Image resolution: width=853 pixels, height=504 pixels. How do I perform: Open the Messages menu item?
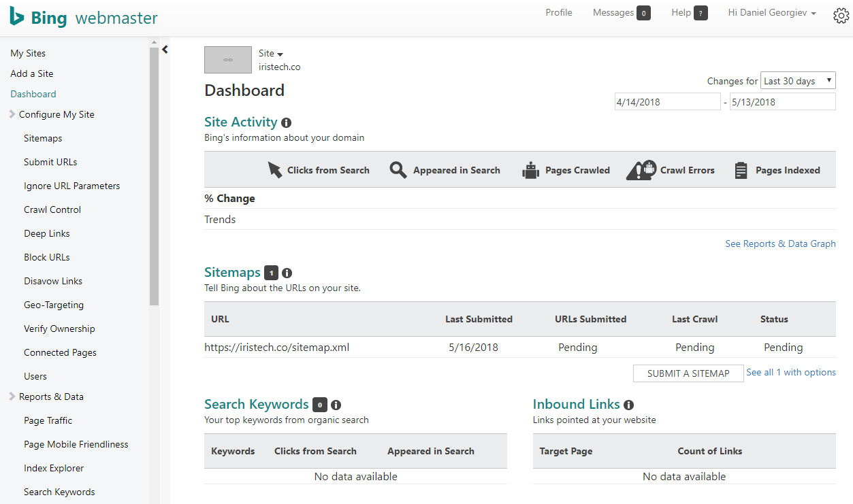click(613, 13)
